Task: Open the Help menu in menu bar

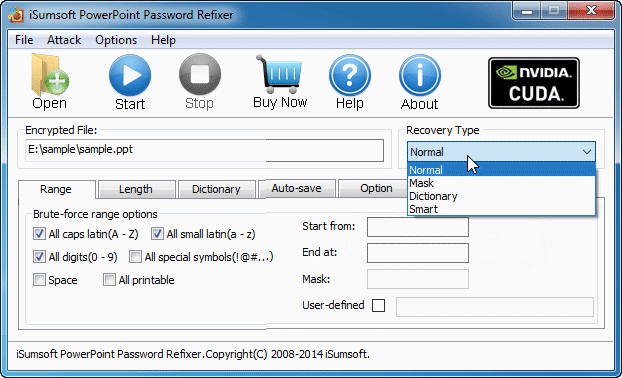Action: (163, 40)
